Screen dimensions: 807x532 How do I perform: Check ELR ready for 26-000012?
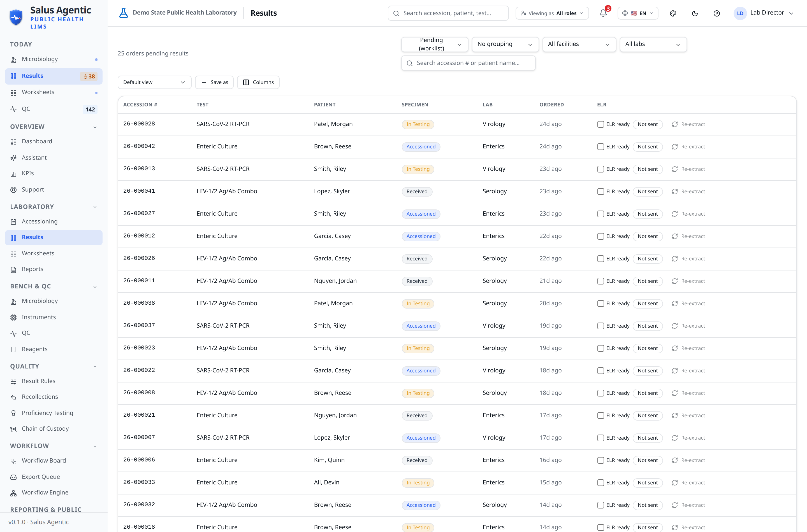pyautogui.click(x=600, y=236)
